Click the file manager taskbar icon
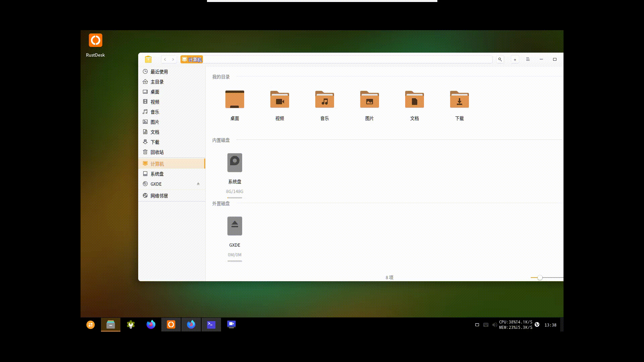 click(x=111, y=324)
